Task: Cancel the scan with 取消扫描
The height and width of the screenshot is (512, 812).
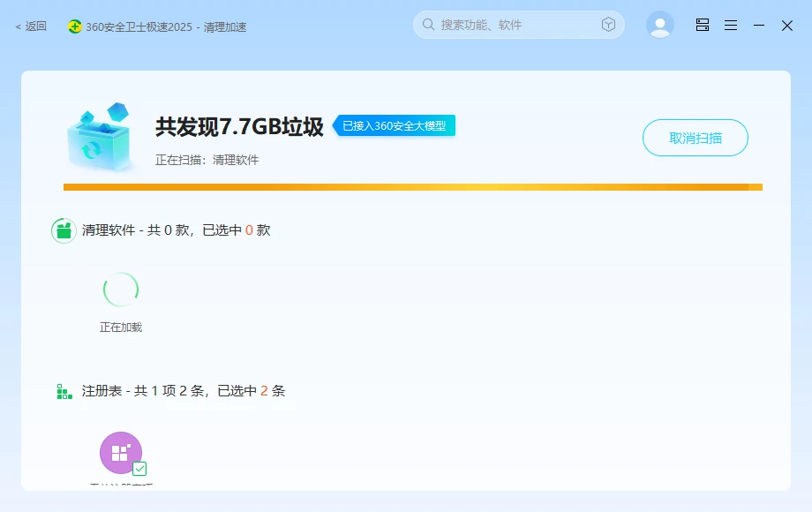Action: click(695, 138)
